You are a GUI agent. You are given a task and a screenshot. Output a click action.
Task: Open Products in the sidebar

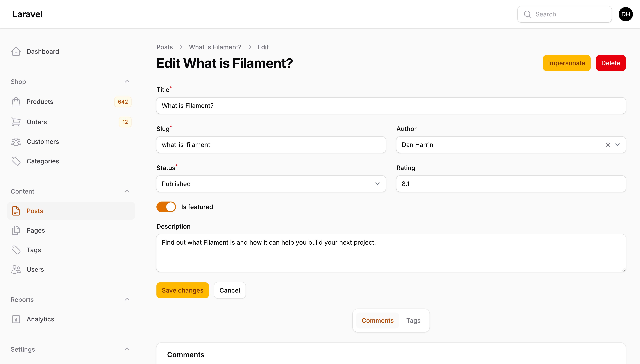point(71,102)
